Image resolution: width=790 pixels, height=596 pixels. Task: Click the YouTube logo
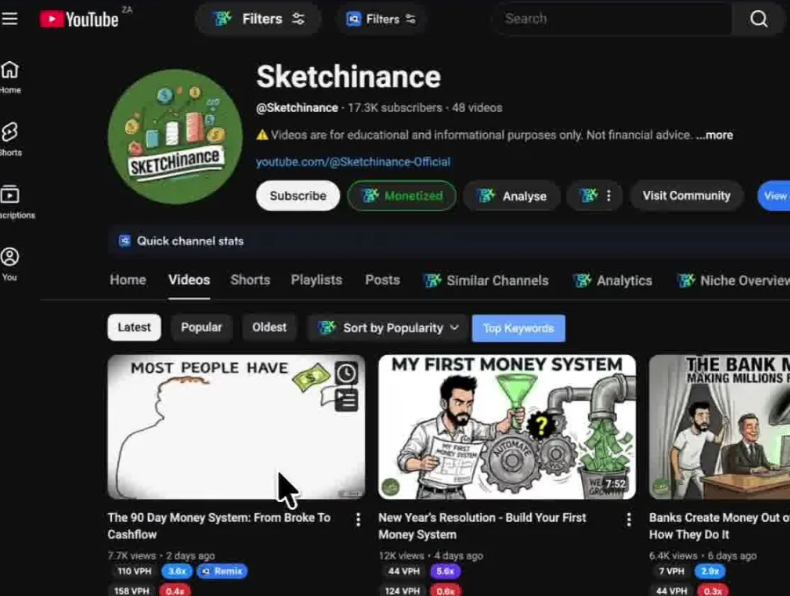tap(80, 19)
